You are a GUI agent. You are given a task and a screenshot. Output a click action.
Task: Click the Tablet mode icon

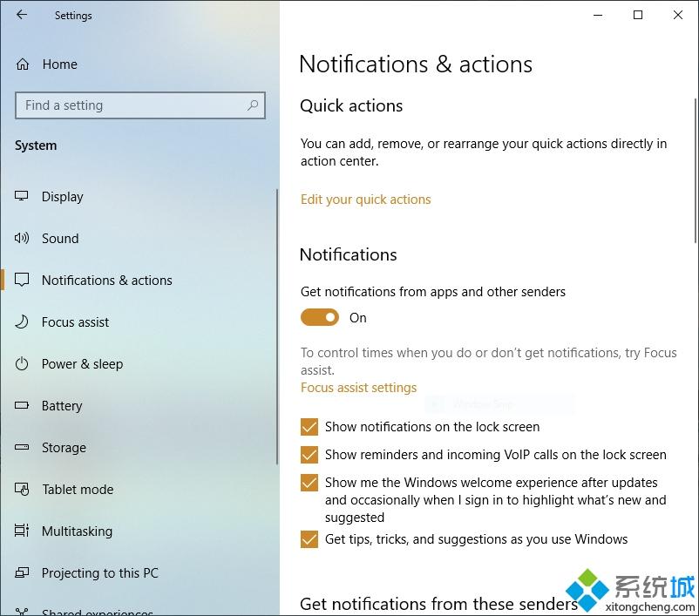point(22,489)
